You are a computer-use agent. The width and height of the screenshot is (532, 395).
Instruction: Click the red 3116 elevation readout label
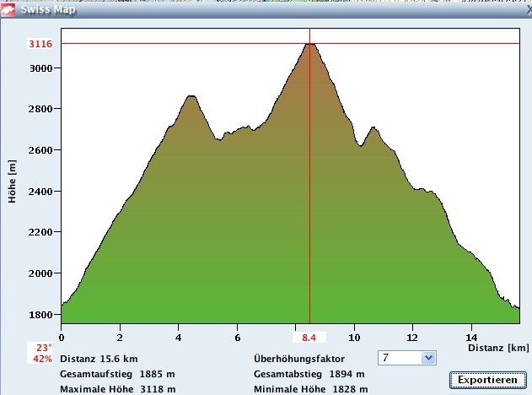[40, 43]
